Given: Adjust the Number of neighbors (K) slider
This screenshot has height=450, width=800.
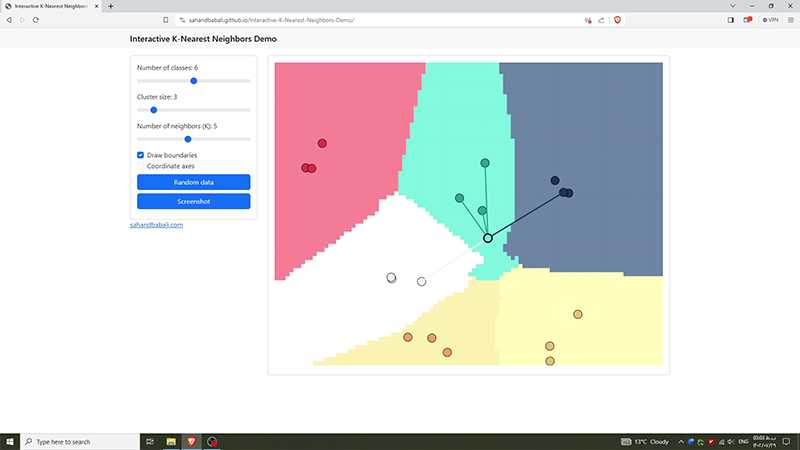Looking at the screenshot, I should pyautogui.click(x=193, y=139).
